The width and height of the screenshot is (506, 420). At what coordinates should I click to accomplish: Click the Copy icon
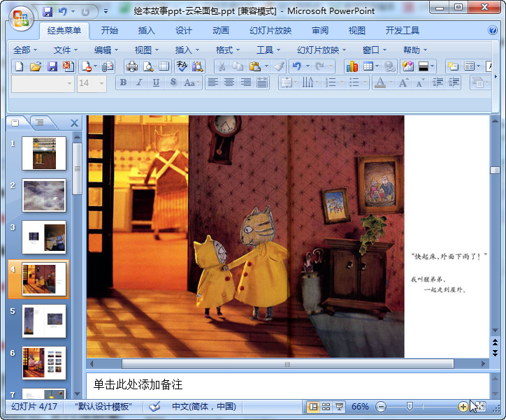tap(238, 66)
